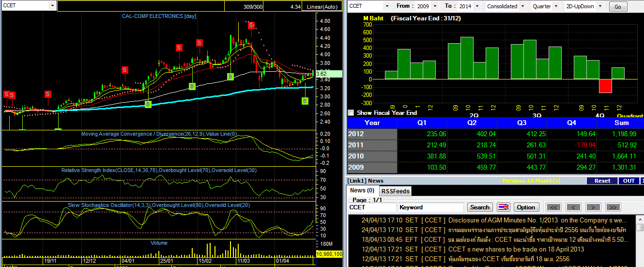Switch news language with the flag icon

504,207
